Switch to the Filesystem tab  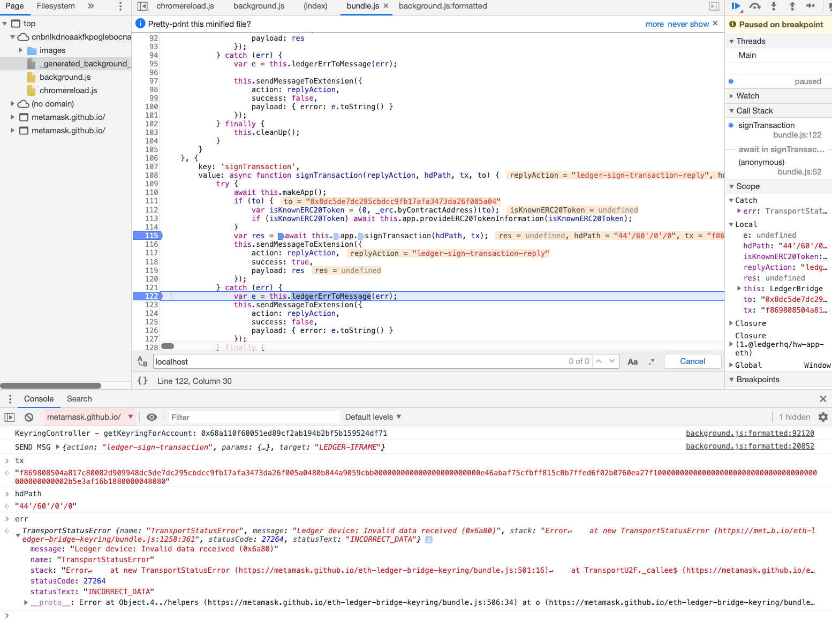(55, 6)
